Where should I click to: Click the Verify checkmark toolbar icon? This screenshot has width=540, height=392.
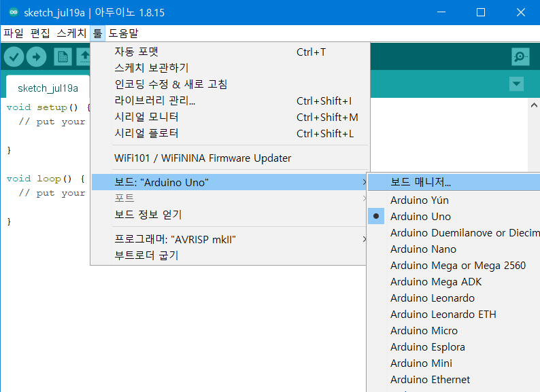click(x=14, y=57)
